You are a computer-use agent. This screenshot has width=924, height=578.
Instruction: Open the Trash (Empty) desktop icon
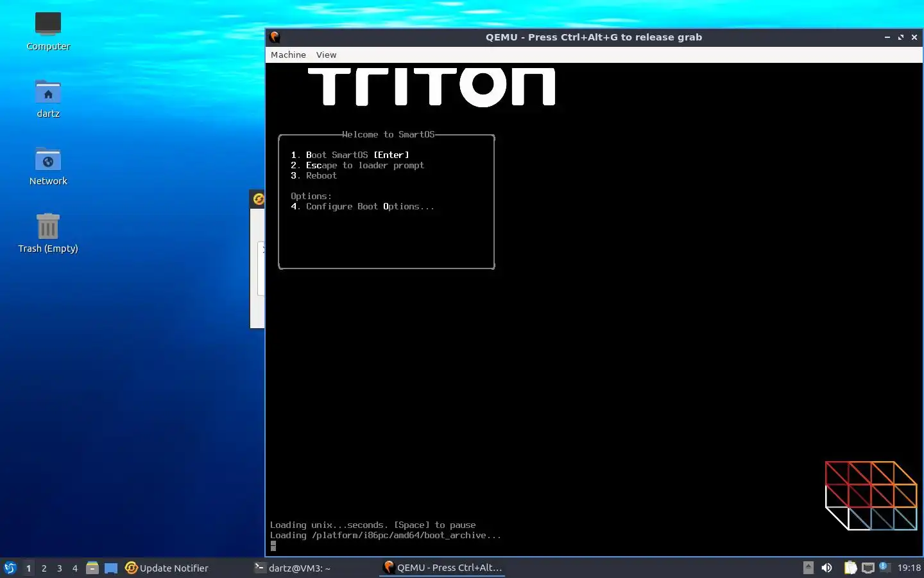pos(48,233)
